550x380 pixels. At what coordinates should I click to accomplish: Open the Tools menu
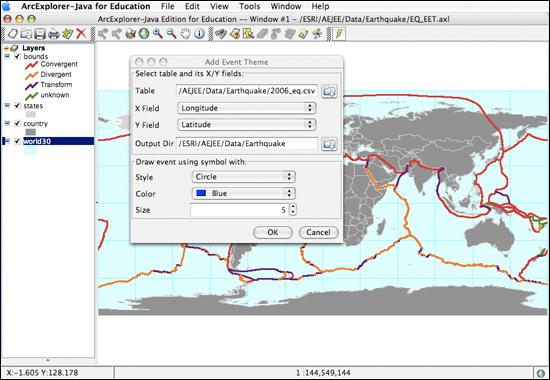(x=249, y=6)
